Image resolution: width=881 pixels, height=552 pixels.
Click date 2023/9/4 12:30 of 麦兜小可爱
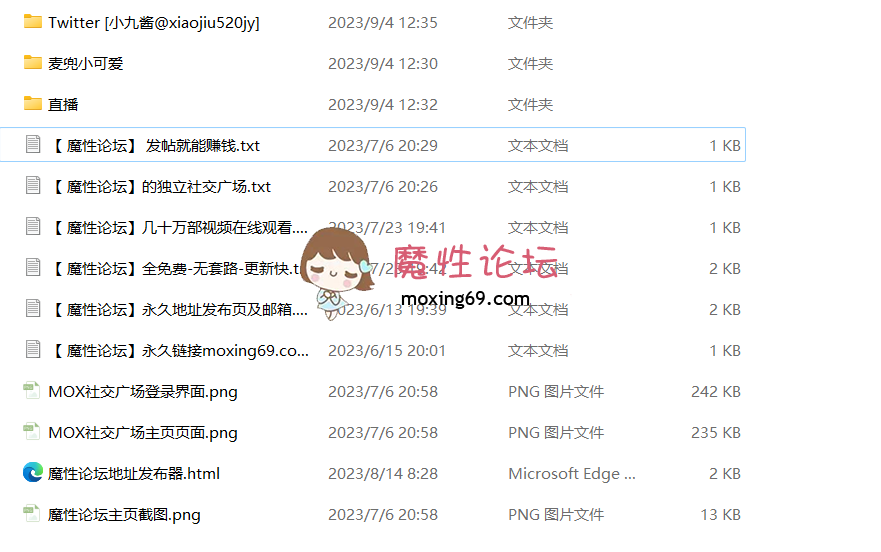coord(383,64)
